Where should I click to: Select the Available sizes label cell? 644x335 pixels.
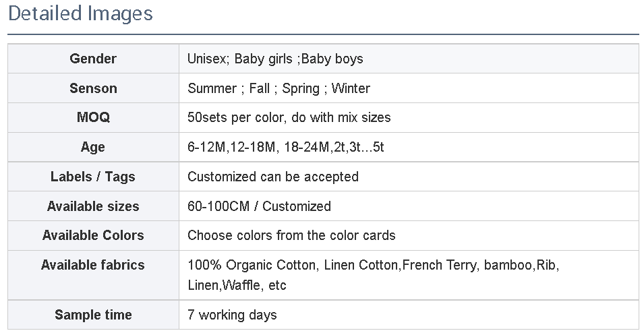93,206
